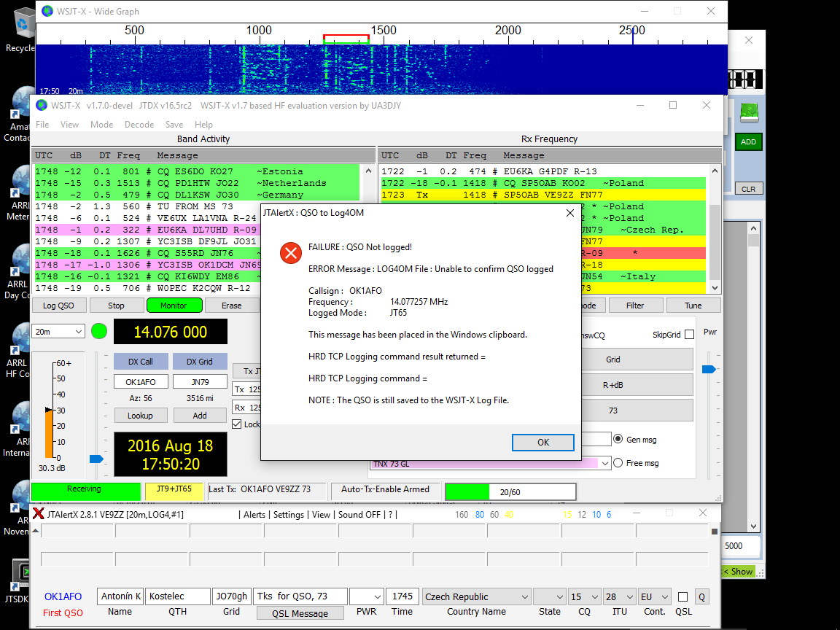The width and height of the screenshot is (840, 630).
Task: Click the Lookup button
Action: (140, 416)
